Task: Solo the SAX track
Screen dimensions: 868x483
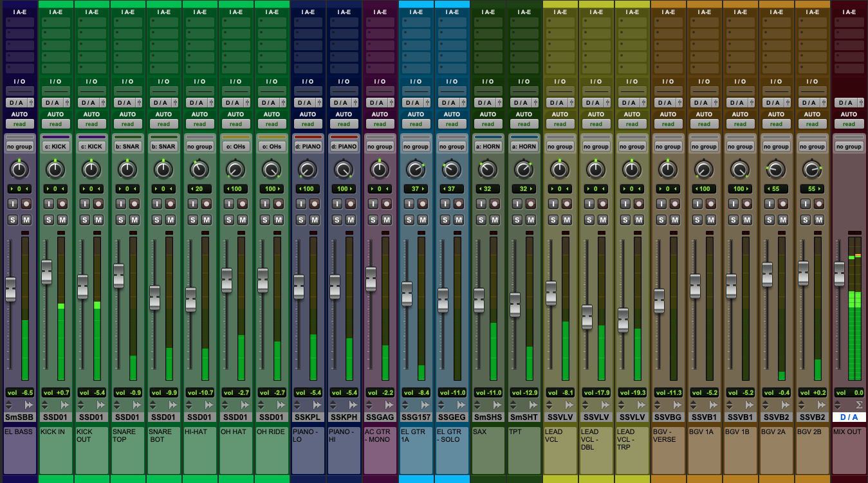Action: pos(481,220)
